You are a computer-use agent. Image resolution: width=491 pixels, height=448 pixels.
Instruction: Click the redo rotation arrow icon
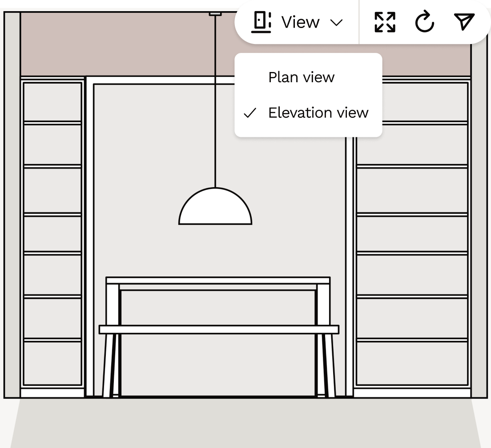coord(425,22)
